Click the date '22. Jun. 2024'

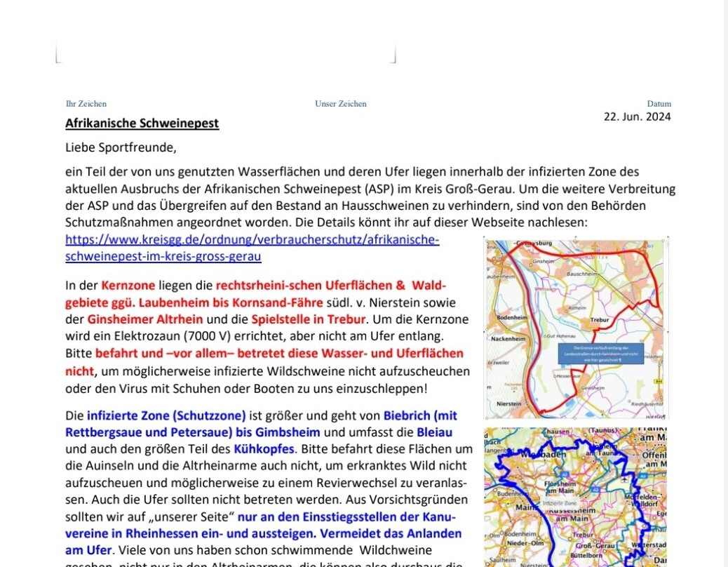(637, 116)
